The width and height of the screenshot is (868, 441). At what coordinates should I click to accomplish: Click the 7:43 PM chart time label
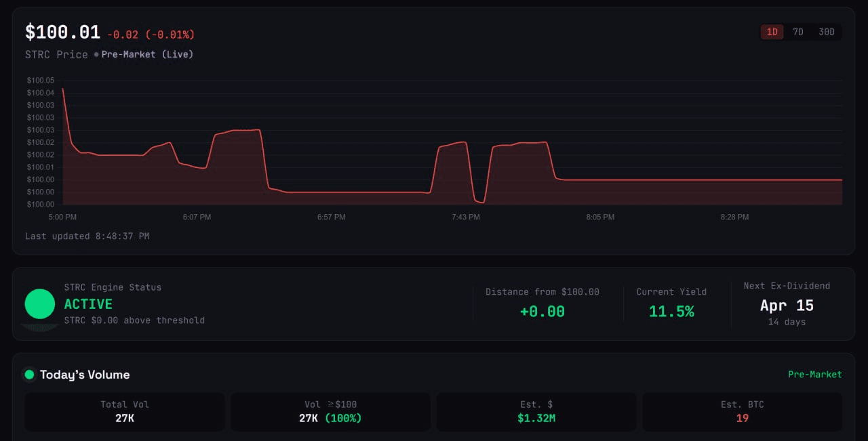(x=466, y=217)
